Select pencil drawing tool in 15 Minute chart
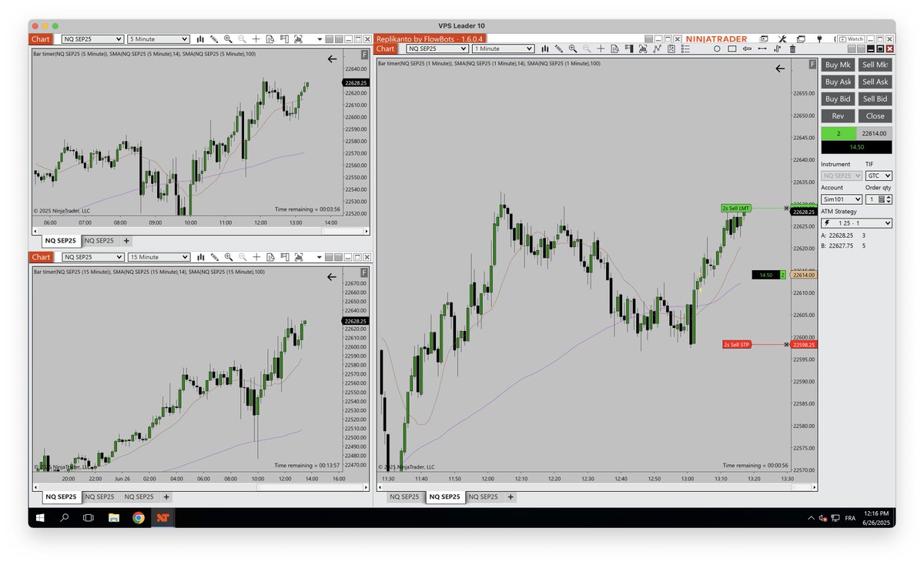This screenshot has height=565, width=924. [x=215, y=257]
